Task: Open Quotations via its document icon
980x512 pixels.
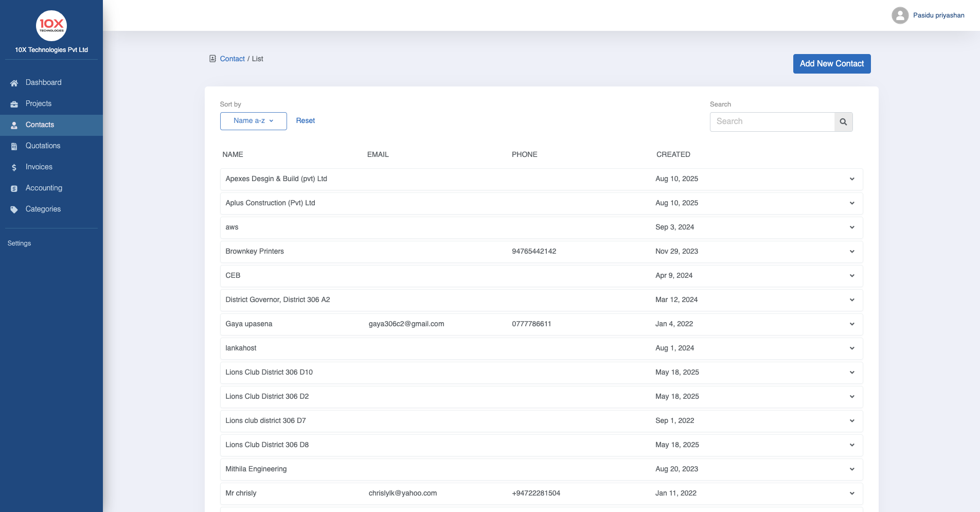Action: click(x=13, y=146)
